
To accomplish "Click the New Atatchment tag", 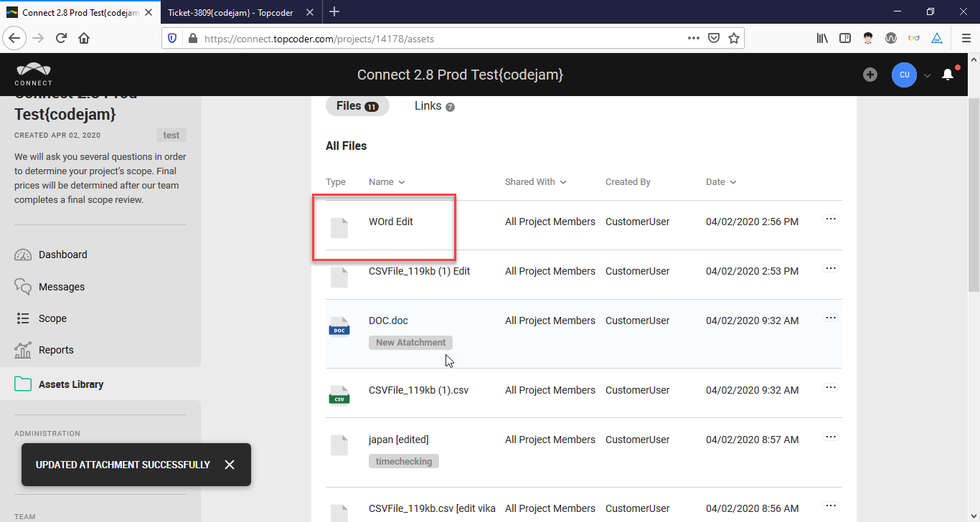I will pyautogui.click(x=411, y=343).
